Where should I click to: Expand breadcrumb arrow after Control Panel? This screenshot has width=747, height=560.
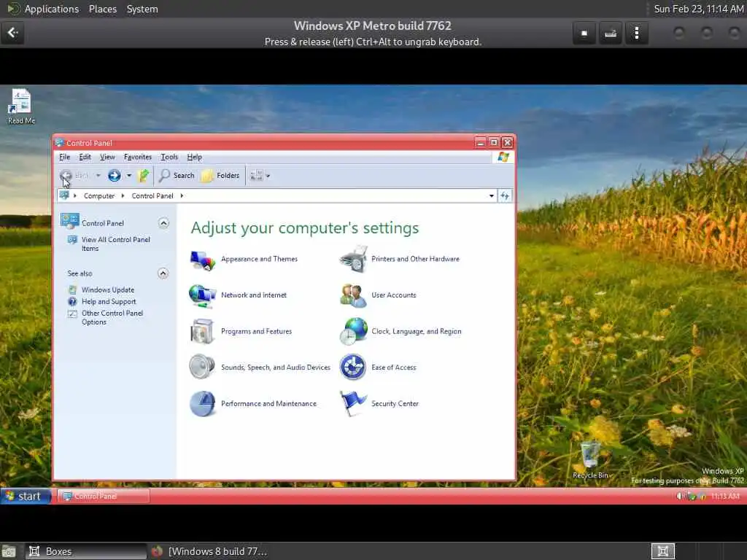pos(182,195)
